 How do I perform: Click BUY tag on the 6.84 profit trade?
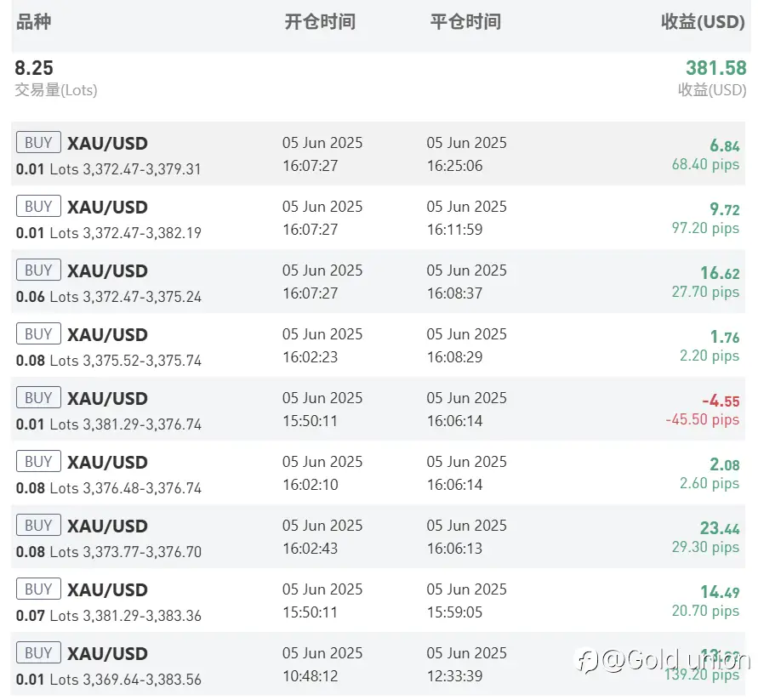click(x=38, y=143)
